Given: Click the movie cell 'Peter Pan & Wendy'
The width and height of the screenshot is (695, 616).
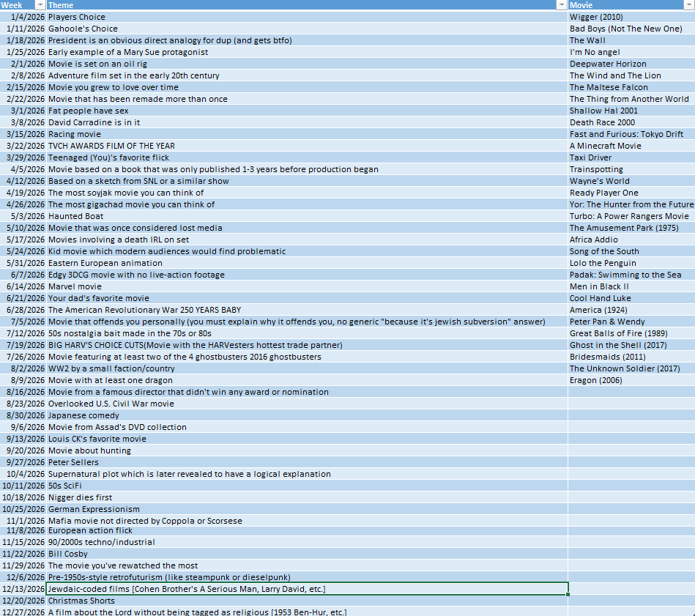Looking at the screenshot, I should click(x=631, y=322).
